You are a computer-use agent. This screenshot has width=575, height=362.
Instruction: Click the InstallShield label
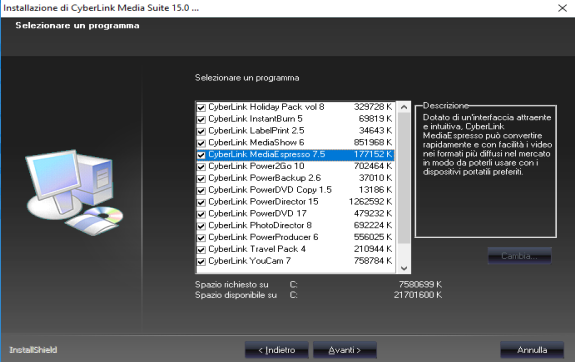click(33, 350)
